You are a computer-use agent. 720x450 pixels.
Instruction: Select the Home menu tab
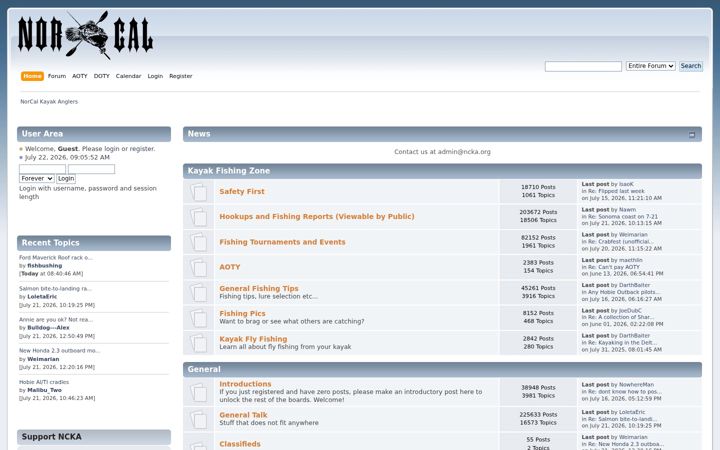tap(32, 76)
